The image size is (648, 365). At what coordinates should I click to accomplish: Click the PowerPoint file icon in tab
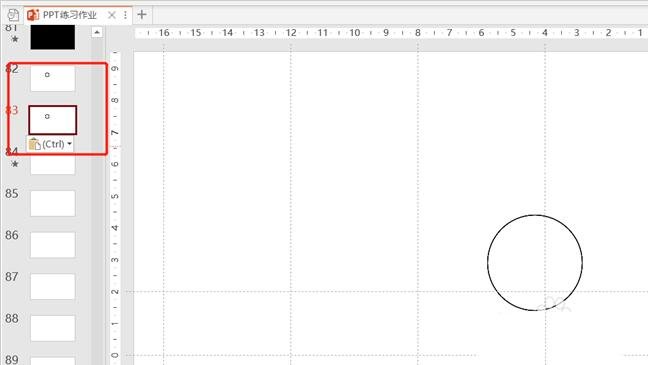click(x=33, y=15)
